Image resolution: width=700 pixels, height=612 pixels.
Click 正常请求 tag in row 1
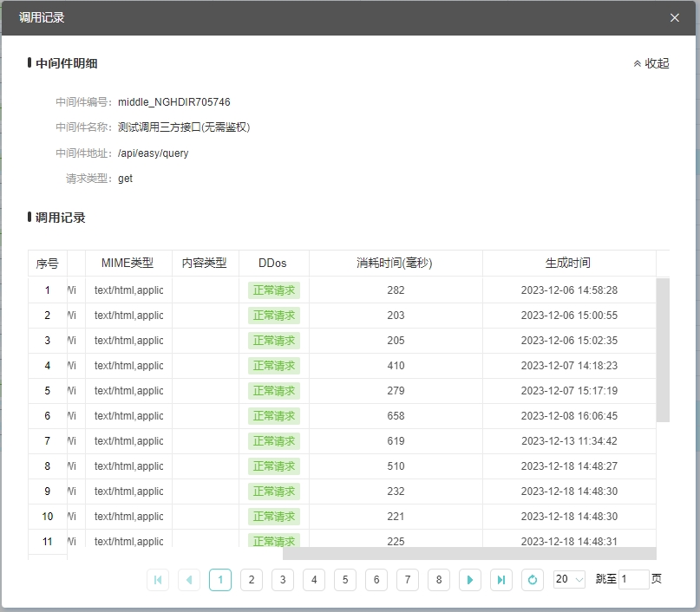pos(274,290)
